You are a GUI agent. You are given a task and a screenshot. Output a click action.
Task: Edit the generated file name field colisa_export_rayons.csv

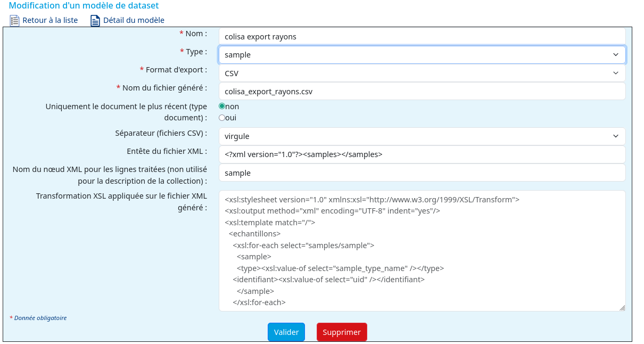tap(422, 91)
